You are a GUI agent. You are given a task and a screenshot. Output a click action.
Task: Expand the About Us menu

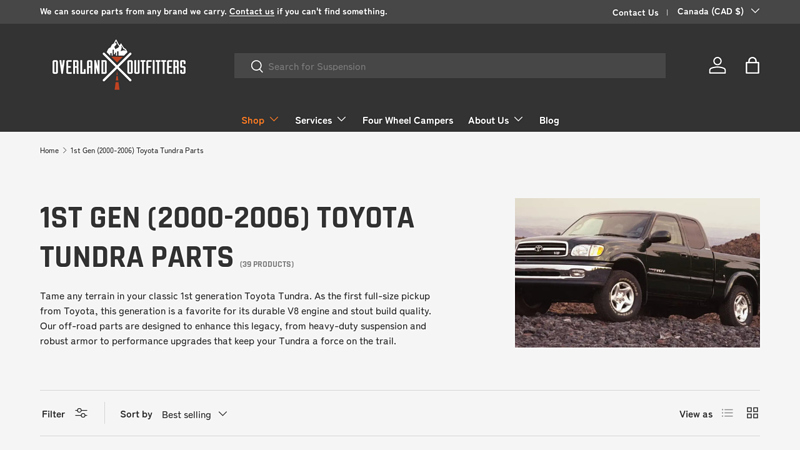pos(495,120)
